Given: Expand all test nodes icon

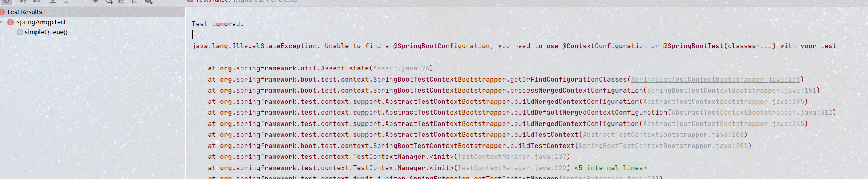Looking at the screenshot, I should 53,1.
